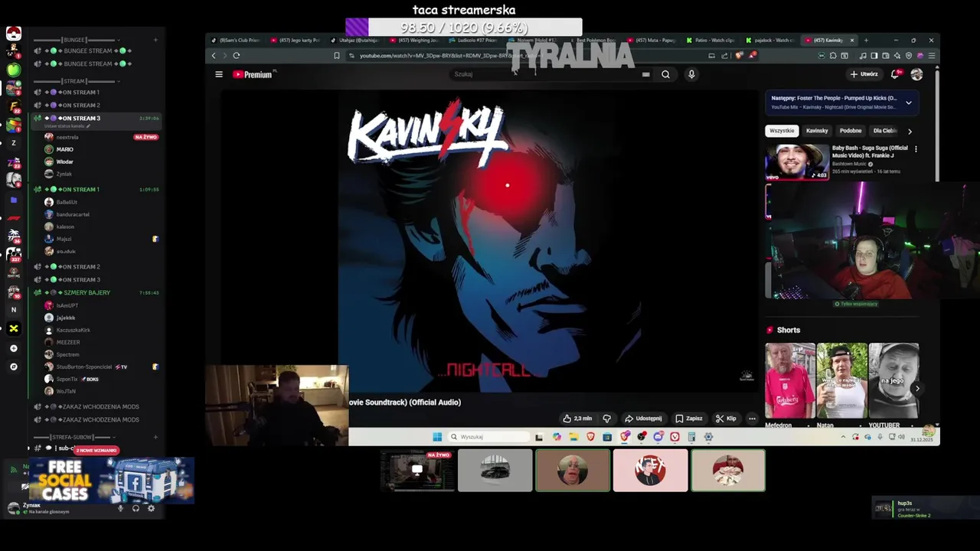Expand the up-next playlist panel
Screen dimensions: 980x551
[909, 103]
